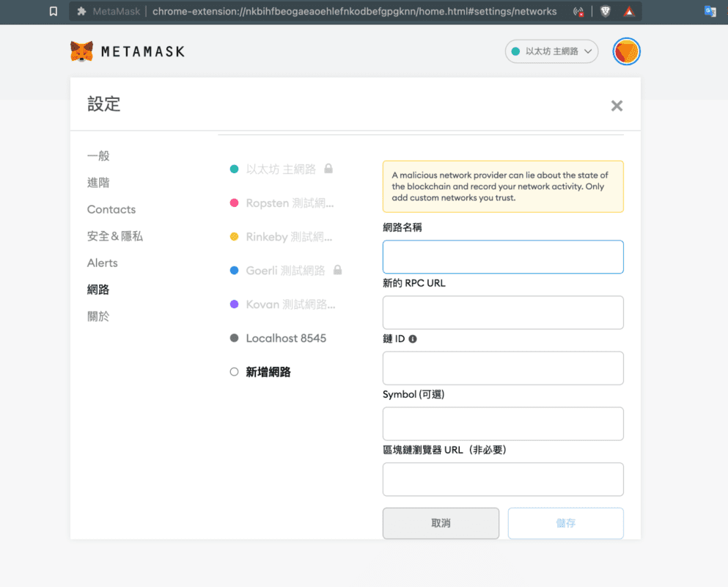This screenshot has height=587, width=728.
Task: Click the lock icon next to Goerli
Action: pos(337,270)
